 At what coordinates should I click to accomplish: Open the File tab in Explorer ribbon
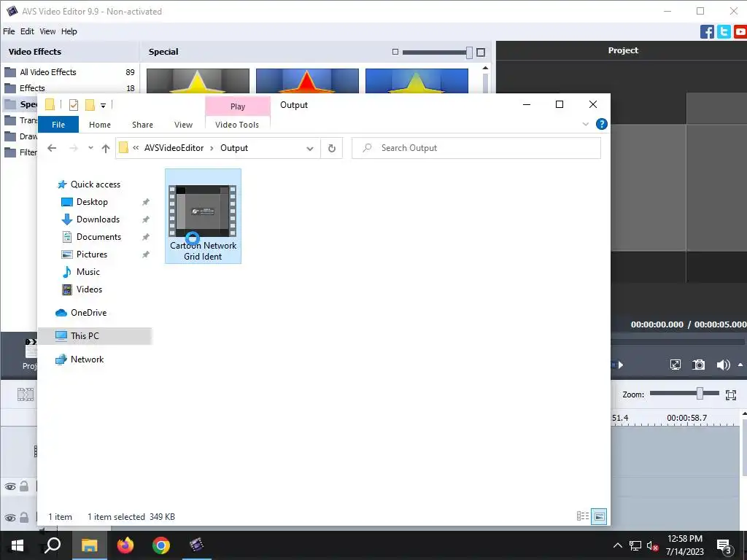pos(58,125)
